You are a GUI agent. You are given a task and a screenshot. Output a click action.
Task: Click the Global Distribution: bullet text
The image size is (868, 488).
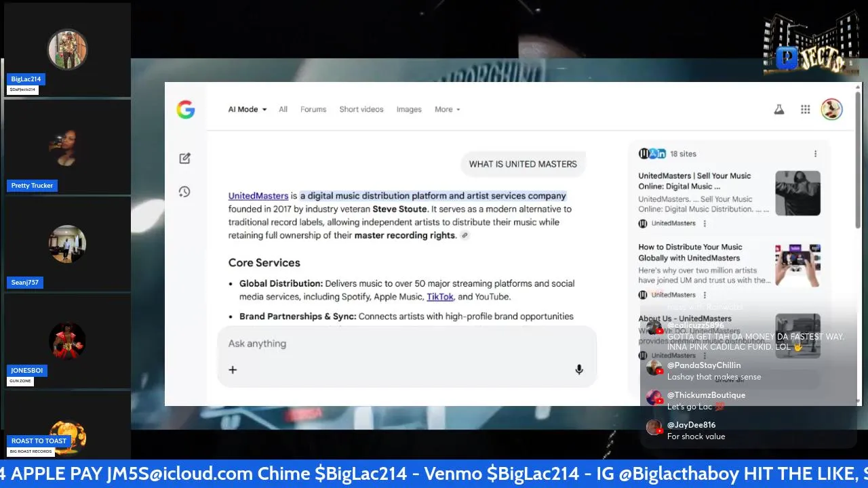point(281,283)
